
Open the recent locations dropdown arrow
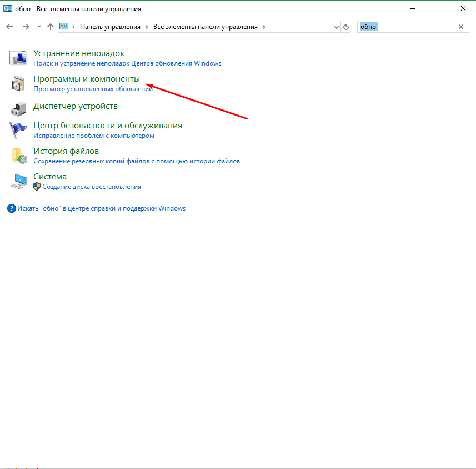(x=39, y=27)
